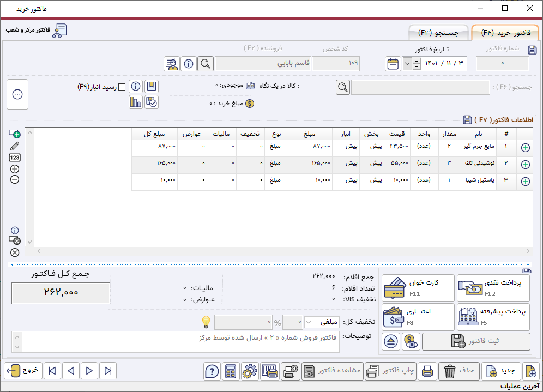
Task: Open the calendar picker for invoice date
Action: [393, 64]
